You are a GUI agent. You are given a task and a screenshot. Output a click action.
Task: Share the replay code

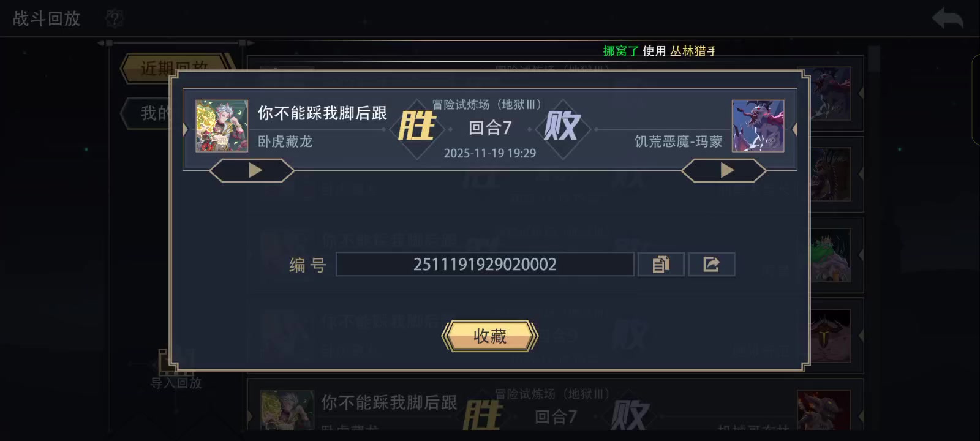pyautogui.click(x=711, y=265)
